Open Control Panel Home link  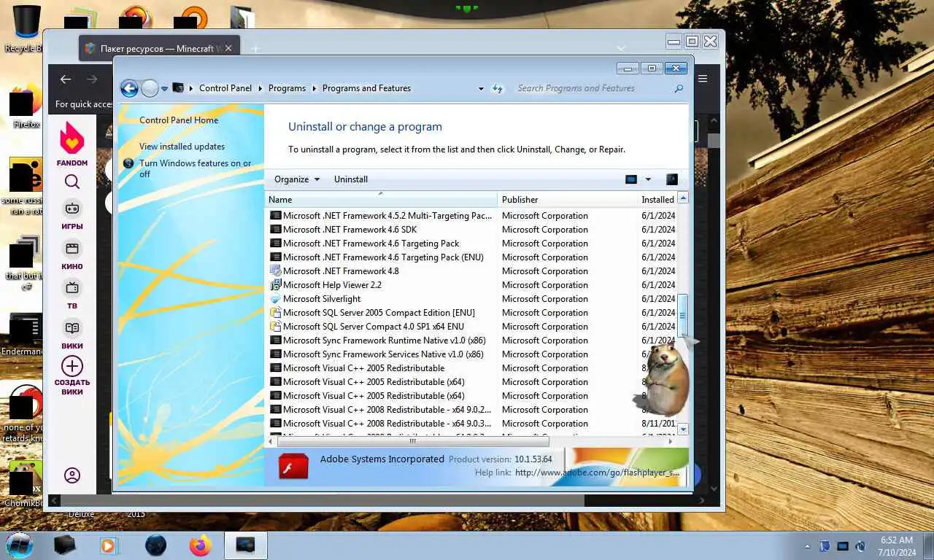179,120
